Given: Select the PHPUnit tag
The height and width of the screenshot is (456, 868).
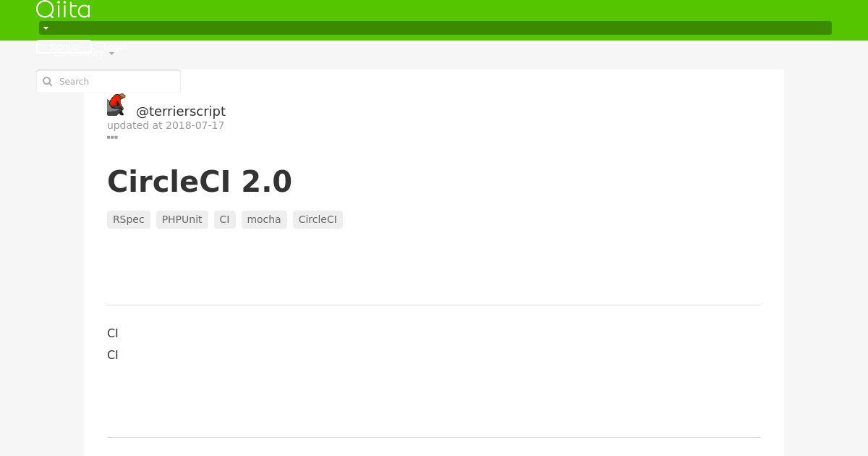Looking at the screenshot, I should (182, 219).
